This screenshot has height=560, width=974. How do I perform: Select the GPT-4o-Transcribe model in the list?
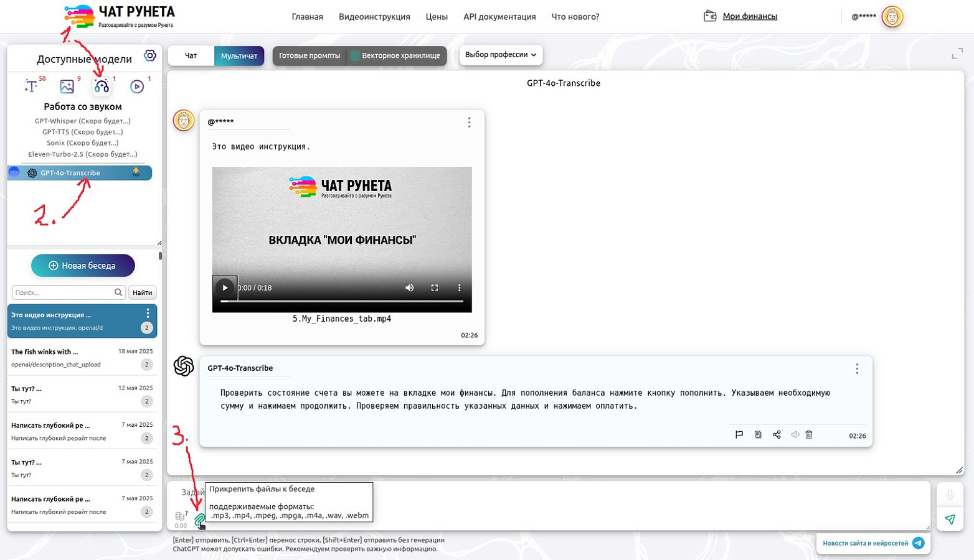pos(80,173)
